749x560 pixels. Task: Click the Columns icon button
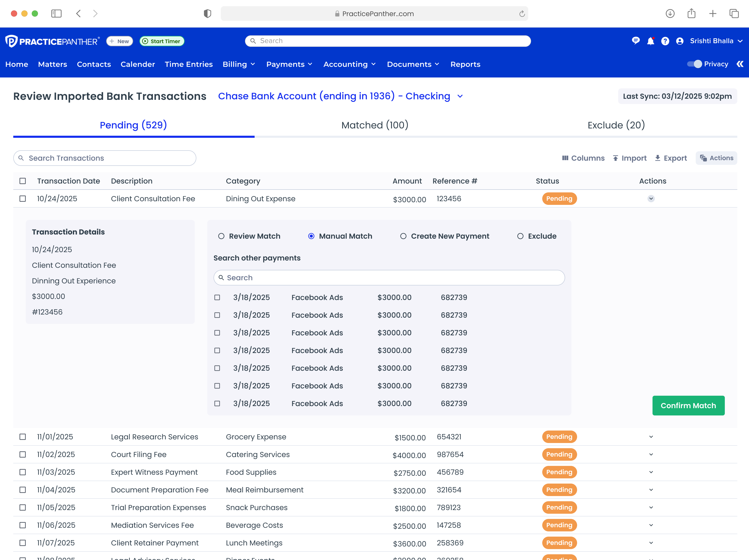click(565, 158)
